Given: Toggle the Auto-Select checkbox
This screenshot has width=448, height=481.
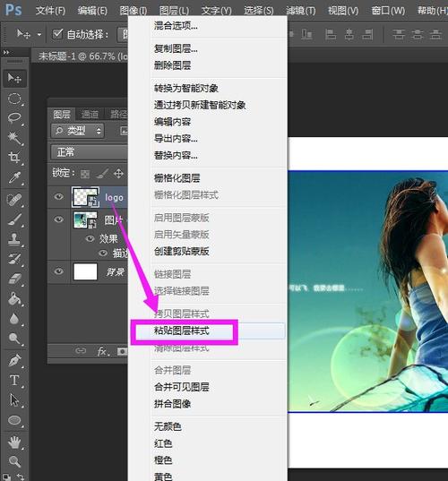Looking at the screenshot, I should tap(57, 34).
